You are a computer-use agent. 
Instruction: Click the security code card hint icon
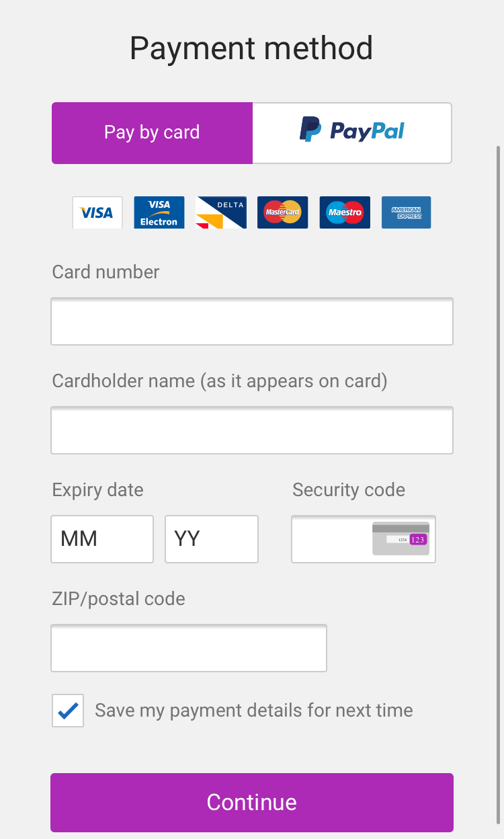(401, 538)
